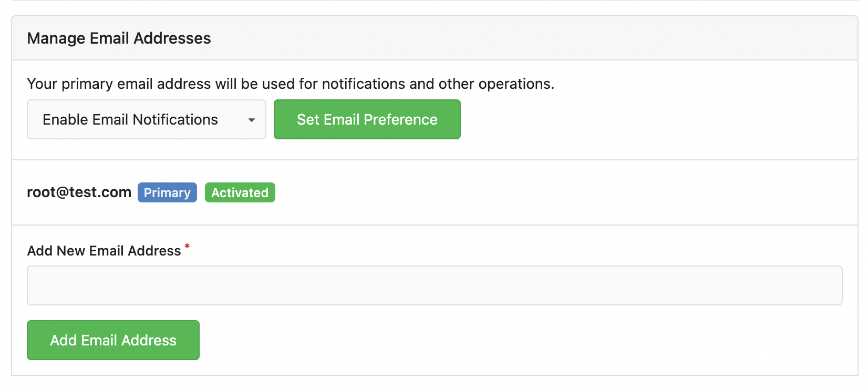Click the blue Primary badge
The height and width of the screenshot is (388, 868).
[167, 193]
